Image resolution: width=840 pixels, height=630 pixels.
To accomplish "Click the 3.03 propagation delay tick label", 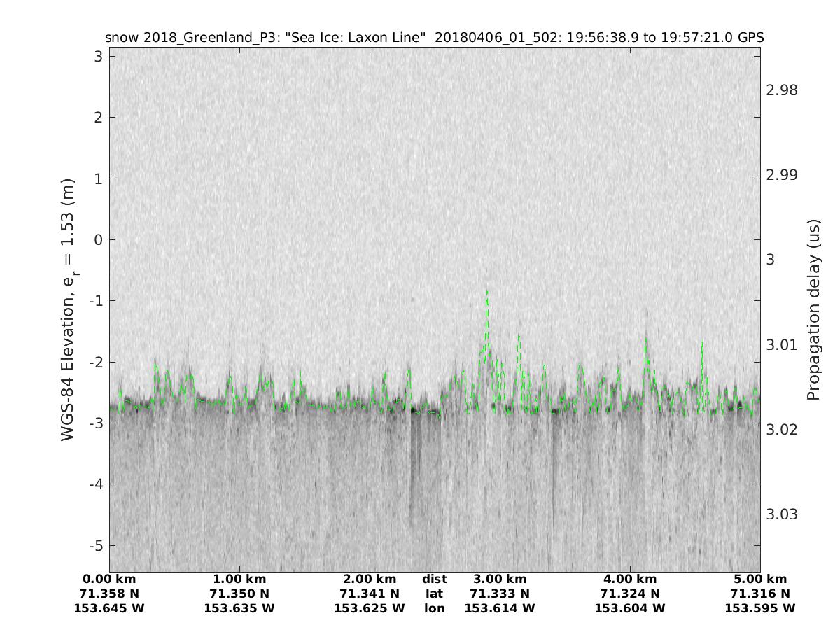I will (x=782, y=514).
